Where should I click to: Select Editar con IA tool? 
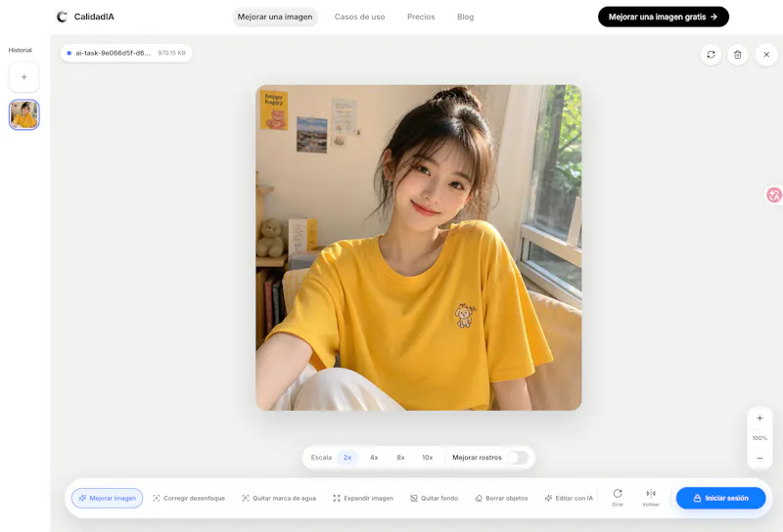(569, 498)
